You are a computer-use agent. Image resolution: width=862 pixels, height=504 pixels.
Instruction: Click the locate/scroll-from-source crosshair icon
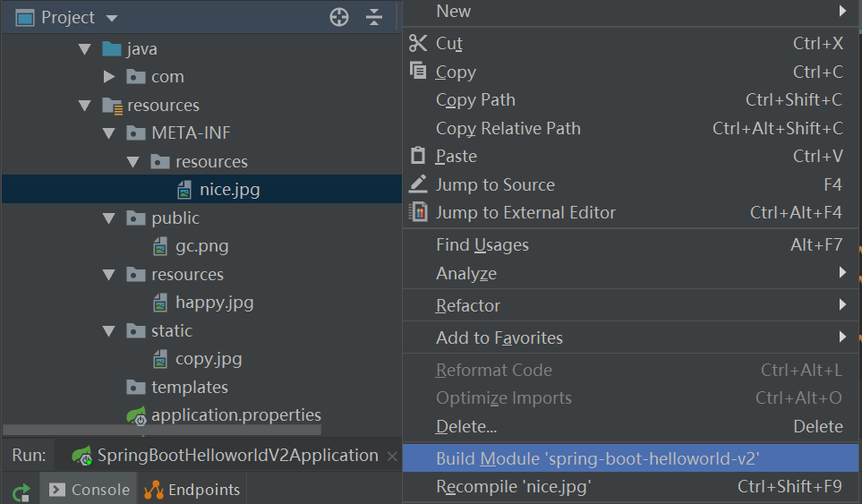(x=339, y=17)
